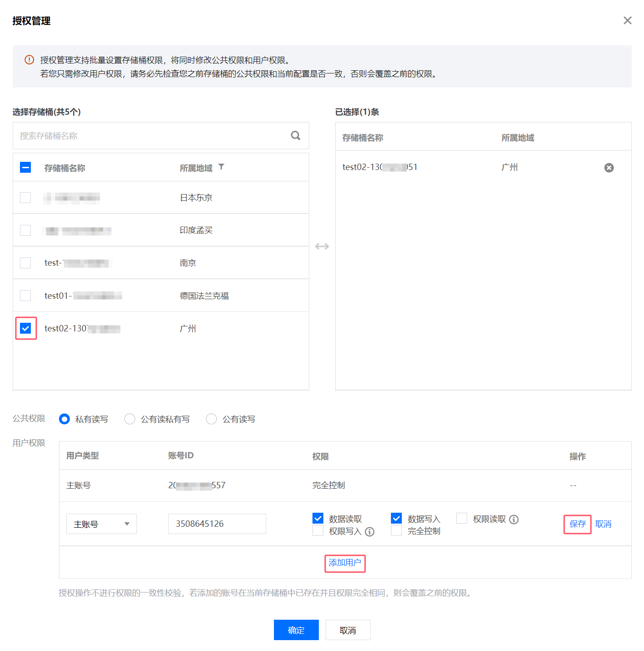Open the 所属地域 filter funnel icon
Image resolution: width=644 pixels, height=651 pixels.
[x=221, y=167]
